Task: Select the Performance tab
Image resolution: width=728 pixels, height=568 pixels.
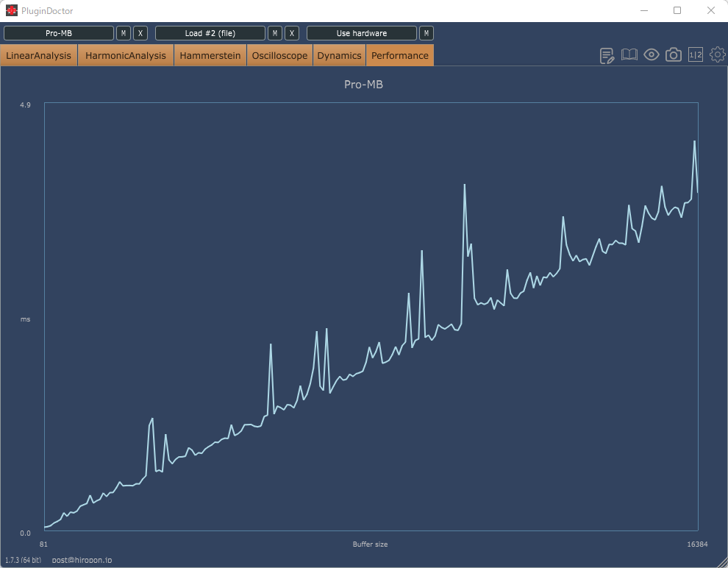Action: [400, 55]
